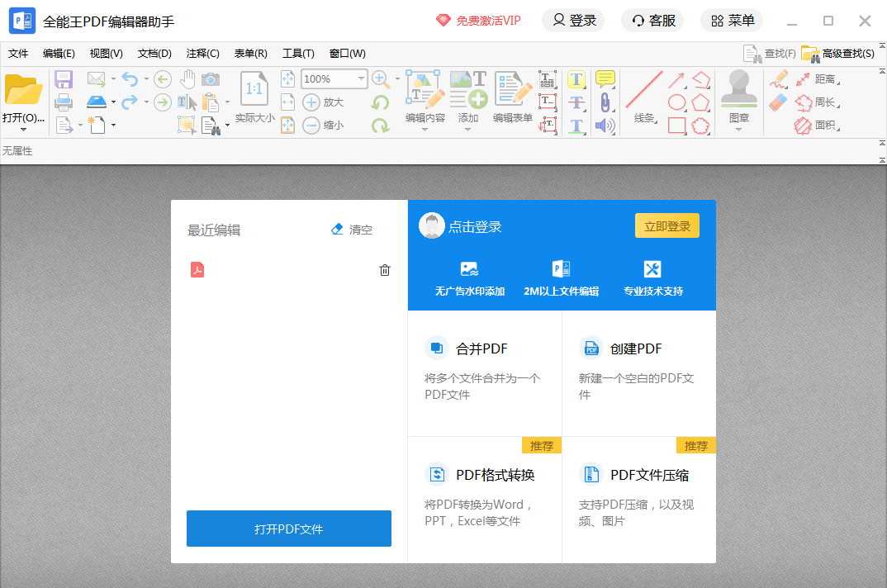Screen dimensions: 887x588
Task: Click the print icon in toolbar
Action: click(64, 102)
